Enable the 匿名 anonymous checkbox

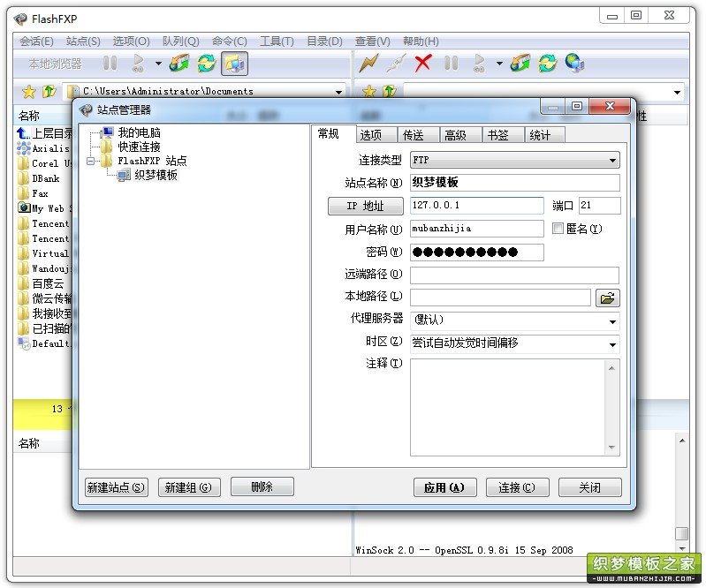pos(558,229)
